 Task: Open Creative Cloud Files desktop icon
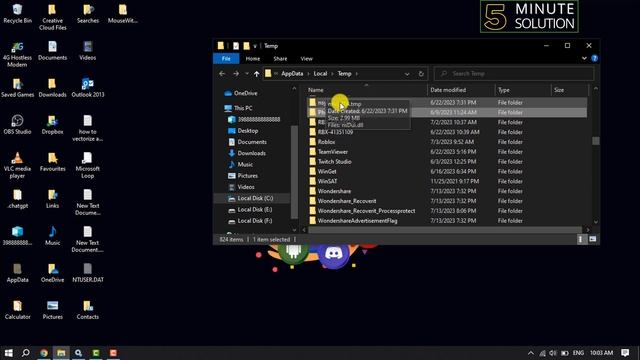[x=52, y=17]
